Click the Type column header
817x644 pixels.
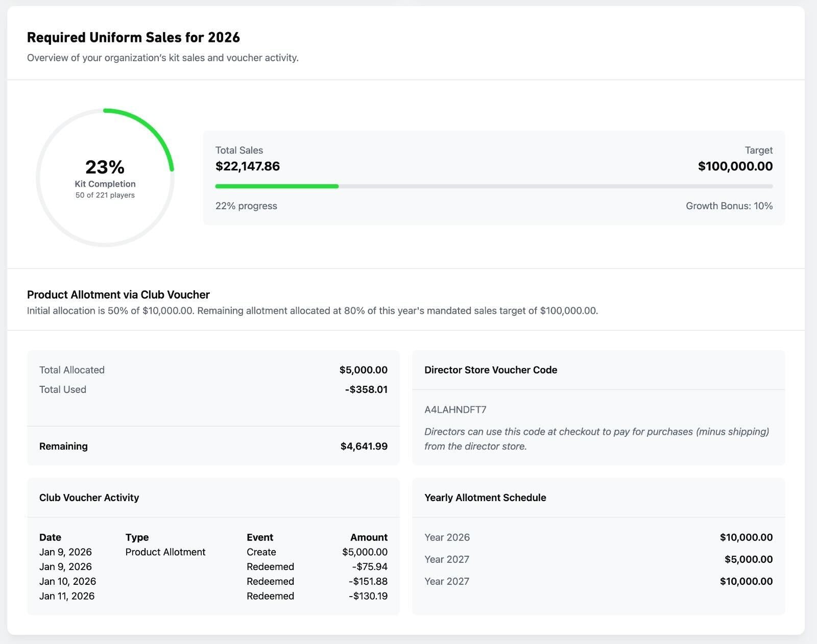pyautogui.click(x=137, y=537)
